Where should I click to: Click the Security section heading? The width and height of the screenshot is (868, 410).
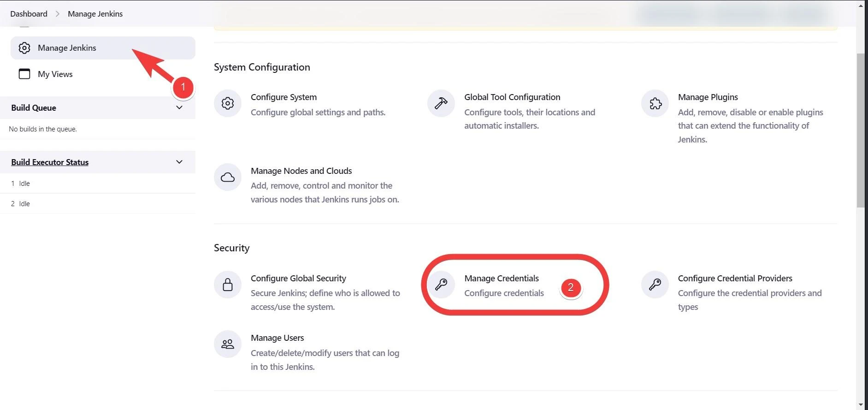coord(231,248)
